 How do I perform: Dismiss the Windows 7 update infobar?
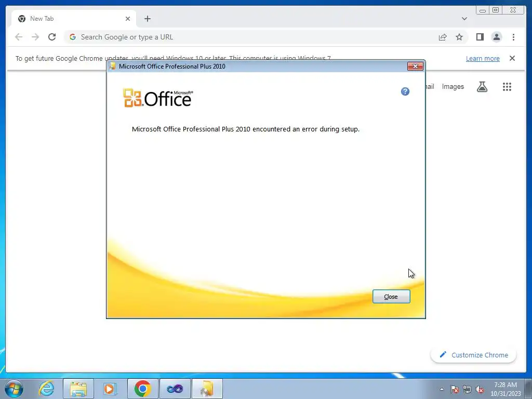coord(512,58)
